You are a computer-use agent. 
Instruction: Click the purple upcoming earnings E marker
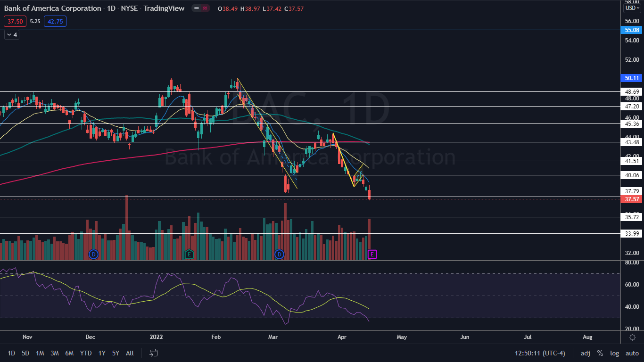tap(372, 255)
